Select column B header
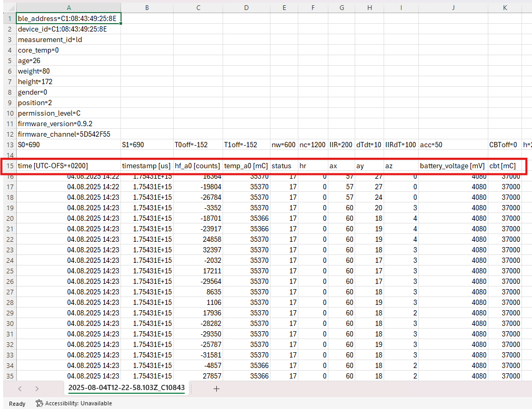The image size is (532, 409). tap(147, 7)
